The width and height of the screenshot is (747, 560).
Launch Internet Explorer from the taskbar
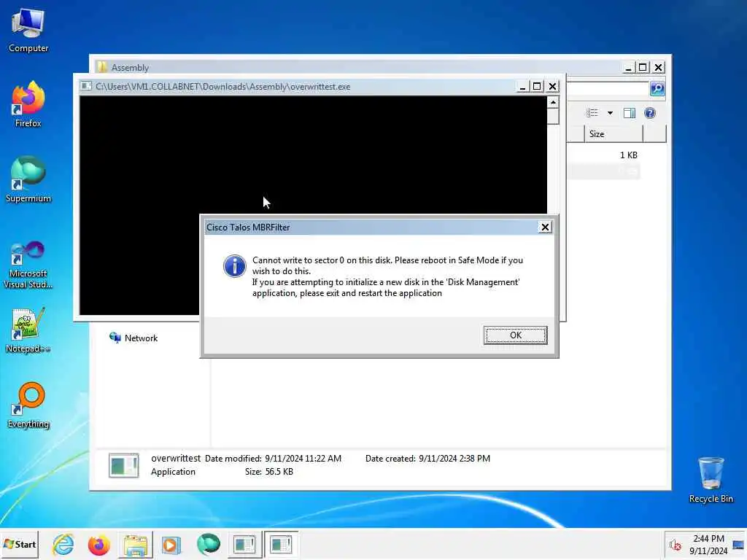[63, 544]
